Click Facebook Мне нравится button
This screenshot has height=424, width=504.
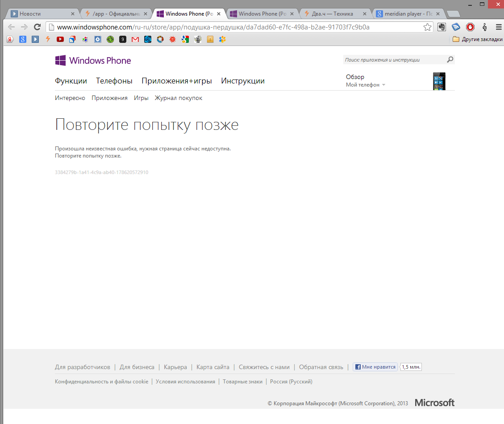pyautogui.click(x=375, y=367)
